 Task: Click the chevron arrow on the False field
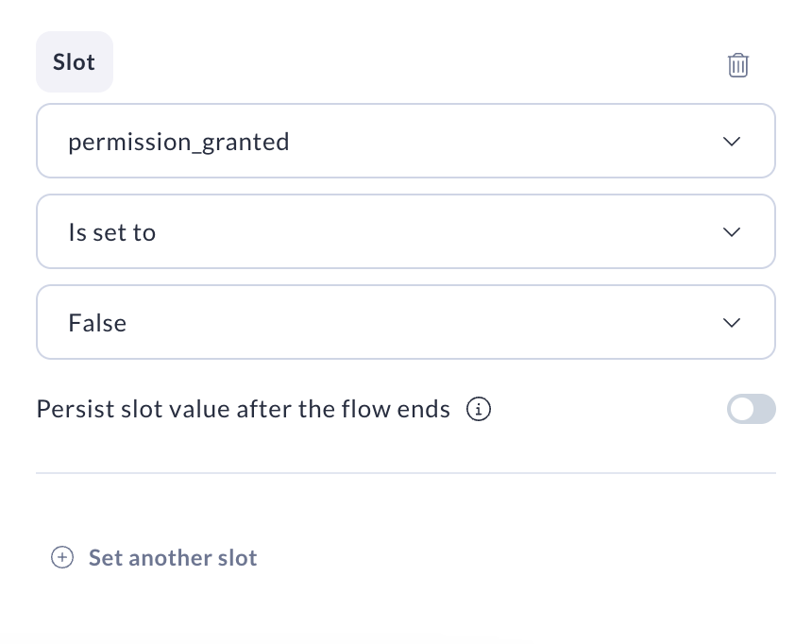click(732, 323)
